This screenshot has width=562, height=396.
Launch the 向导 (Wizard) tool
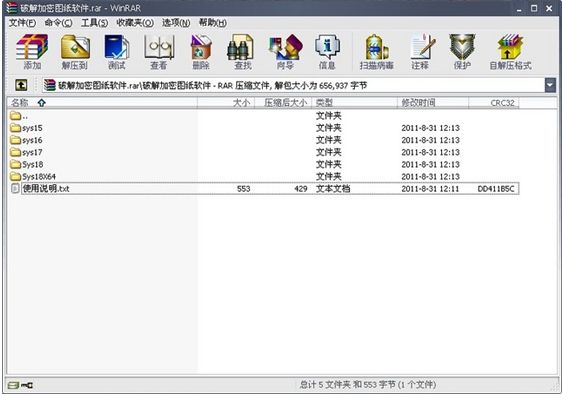[285, 52]
